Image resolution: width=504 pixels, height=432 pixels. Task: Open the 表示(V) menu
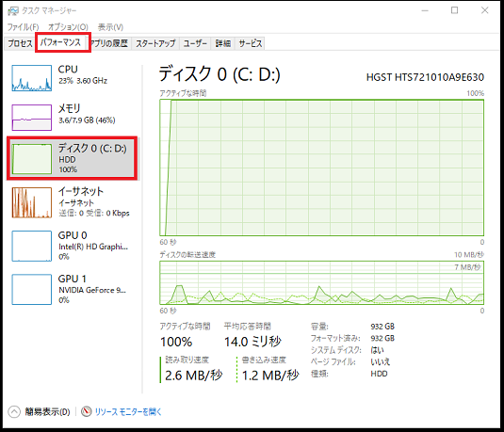(110, 27)
